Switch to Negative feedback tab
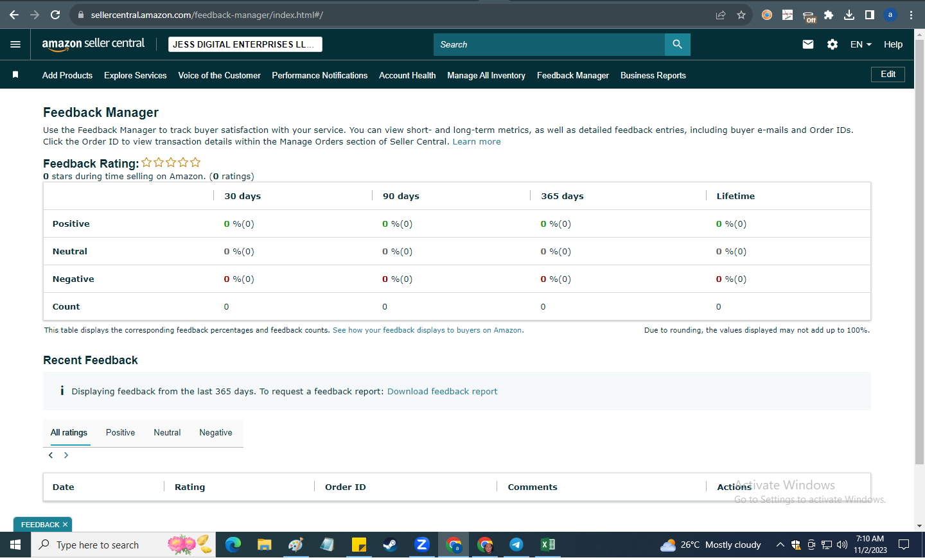The height and width of the screenshot is (560, 925). [x=216, y=433]
